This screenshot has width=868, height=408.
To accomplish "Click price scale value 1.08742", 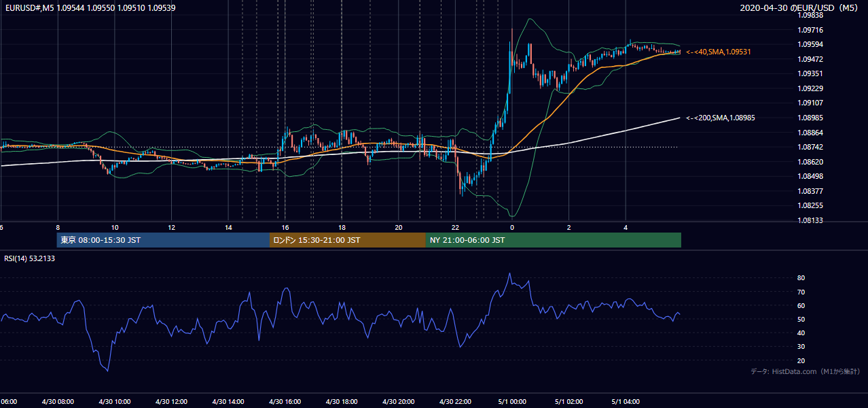I will (x=810, y=147).
